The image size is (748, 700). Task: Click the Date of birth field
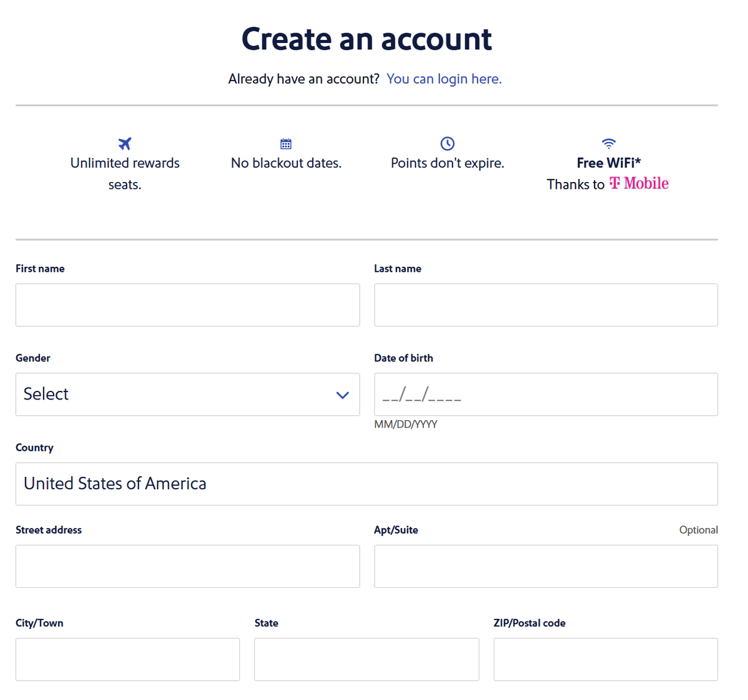(545, 394)
